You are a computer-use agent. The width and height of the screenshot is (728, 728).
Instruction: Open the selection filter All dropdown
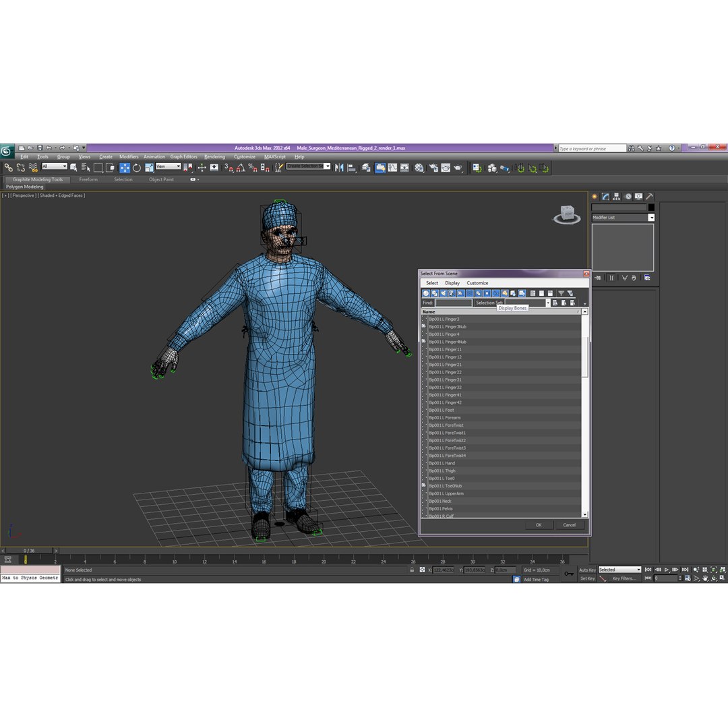point(55,166)
